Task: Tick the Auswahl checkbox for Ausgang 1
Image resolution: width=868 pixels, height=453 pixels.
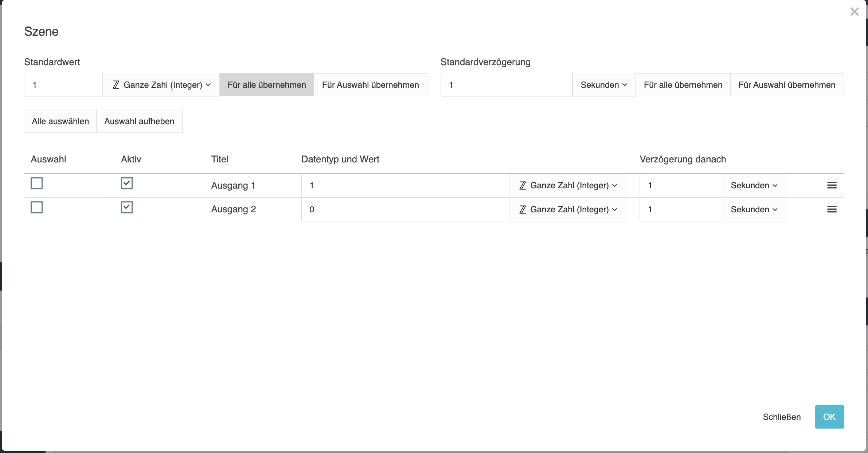Action: (36, 183)
